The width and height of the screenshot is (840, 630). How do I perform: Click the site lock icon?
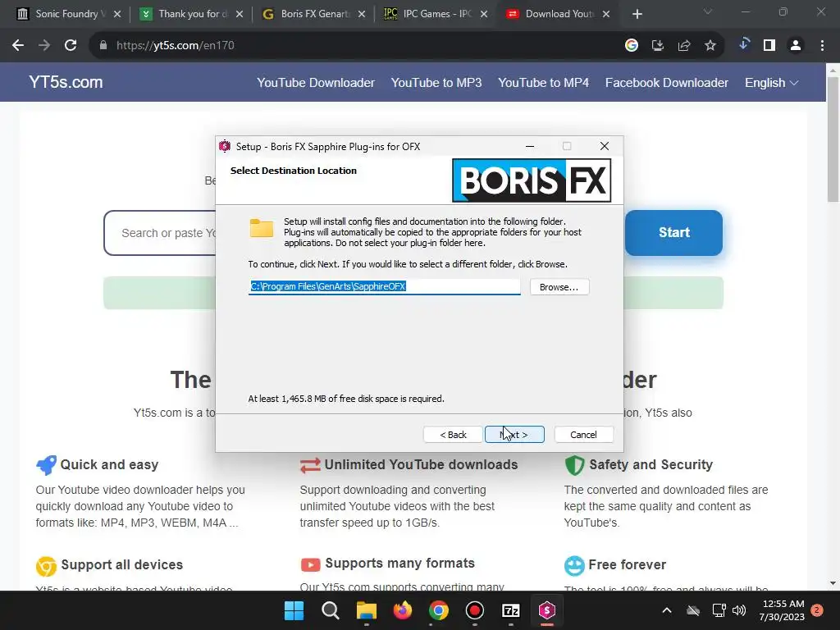[x=103, y=46]
